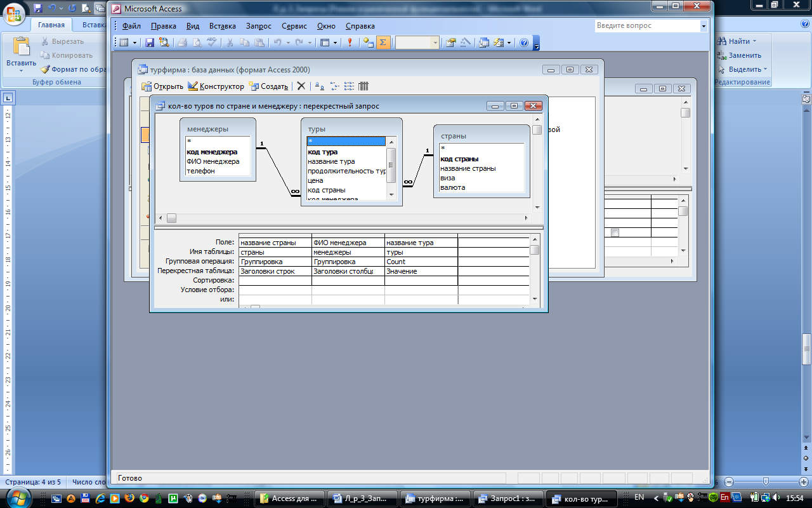Image resolution: width=812 pixels, height=508 pixels.
Task: Click the New Object icon
Action: coord(498,43)
